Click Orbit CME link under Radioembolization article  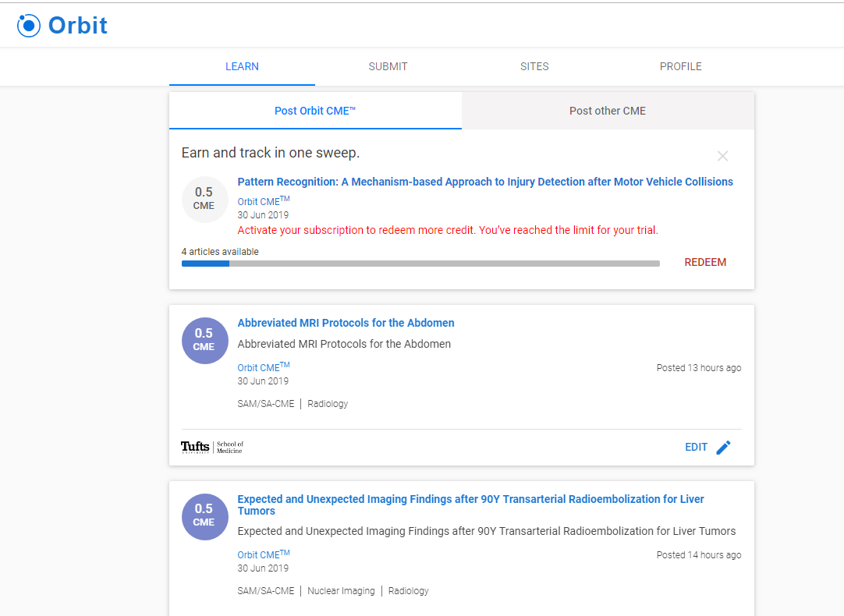(x=264, y=554)
